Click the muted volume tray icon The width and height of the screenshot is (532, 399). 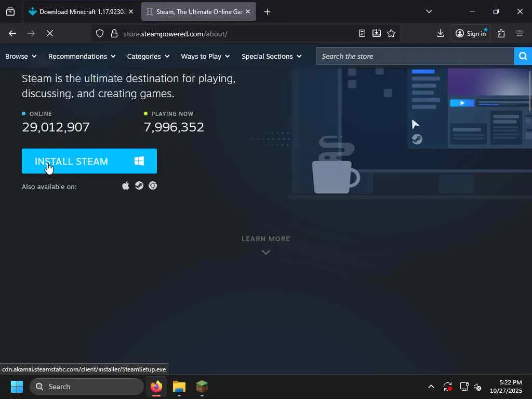[x=477, y=387]
